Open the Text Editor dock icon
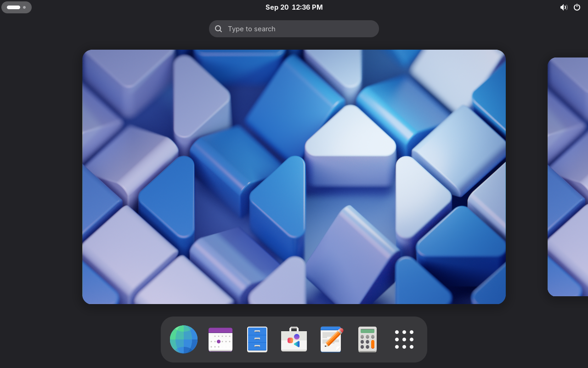Viewport: 588px width, 368px height. click(x=331, y=339)
